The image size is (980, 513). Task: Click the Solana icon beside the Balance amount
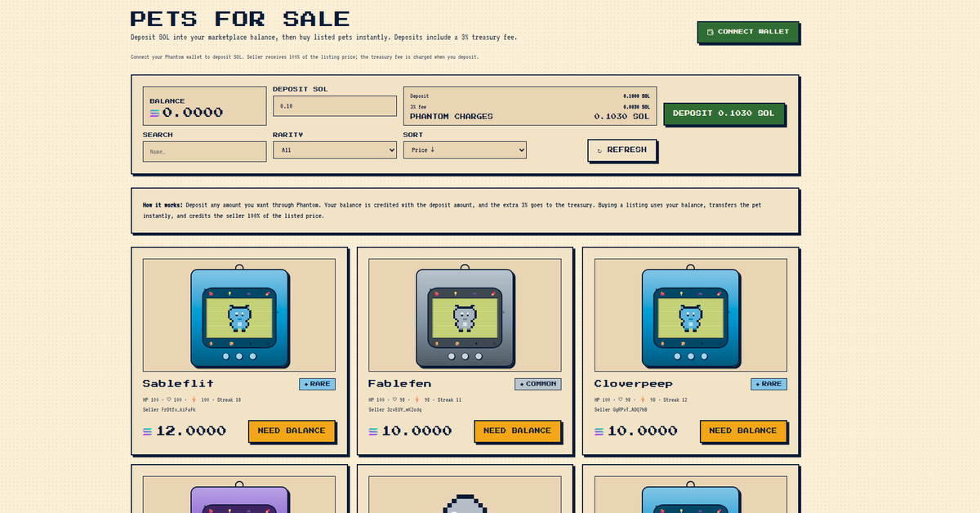[x=154, y=113]
